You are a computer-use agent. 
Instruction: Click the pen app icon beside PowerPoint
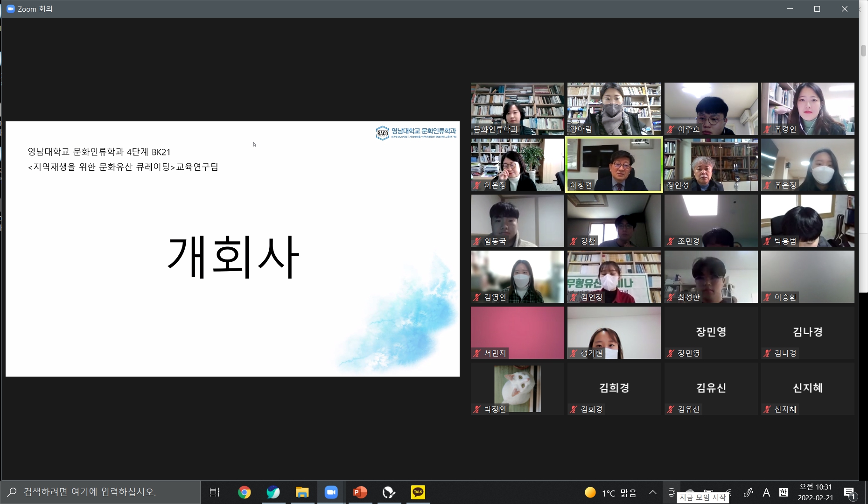[389, 492]
